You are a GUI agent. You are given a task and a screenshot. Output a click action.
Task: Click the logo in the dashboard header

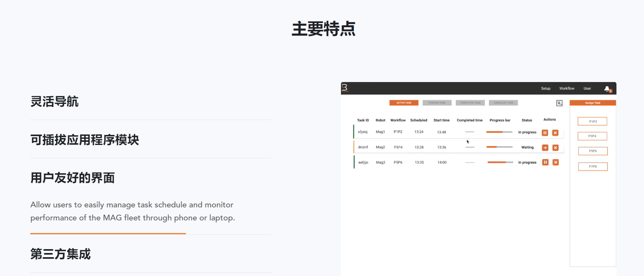click(x=344, y=88)
